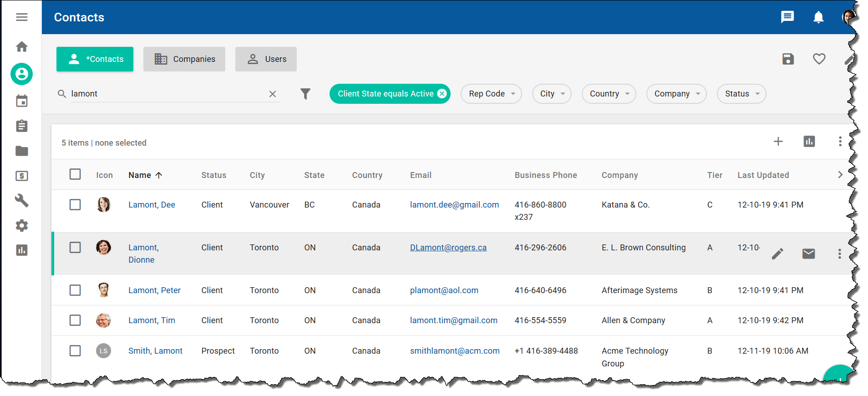Open the Country filter dropdown

(x=609, y=94)
